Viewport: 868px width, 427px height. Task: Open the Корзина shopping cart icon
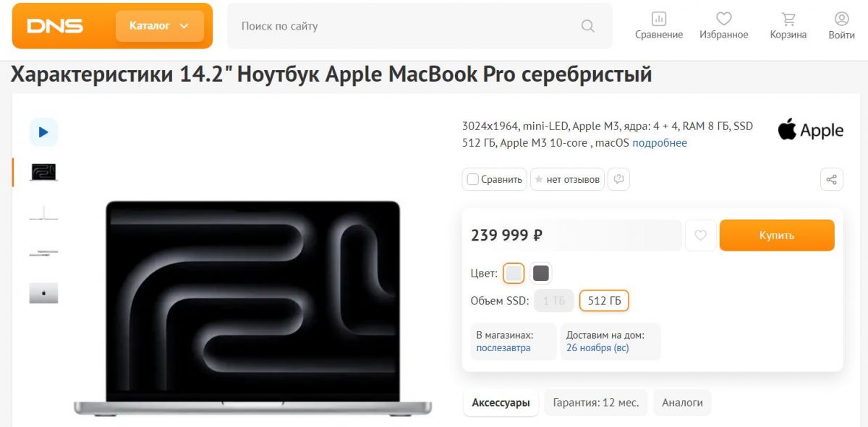point(788,20)
